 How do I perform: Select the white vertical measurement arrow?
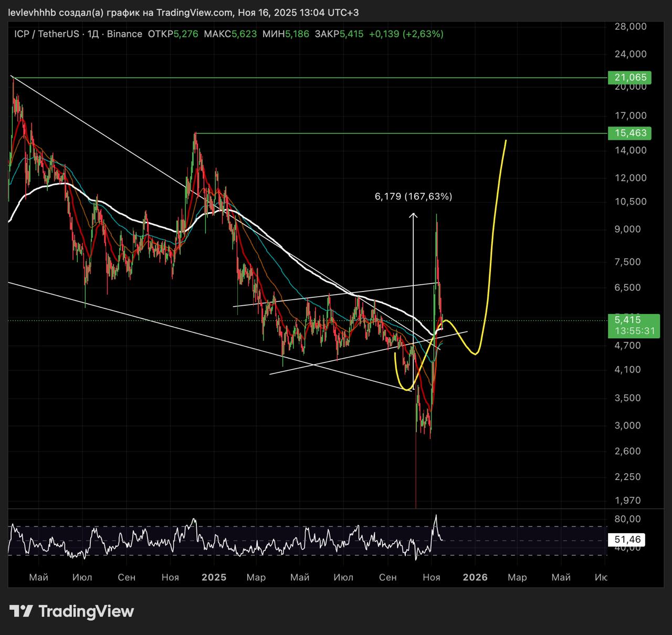click(413, 300)
